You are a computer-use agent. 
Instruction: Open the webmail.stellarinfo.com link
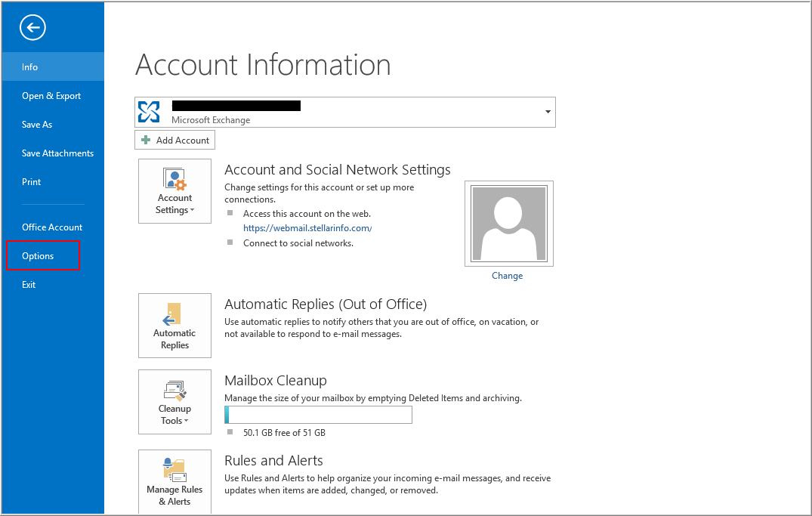pyautogui.click(x=307, y=228)
